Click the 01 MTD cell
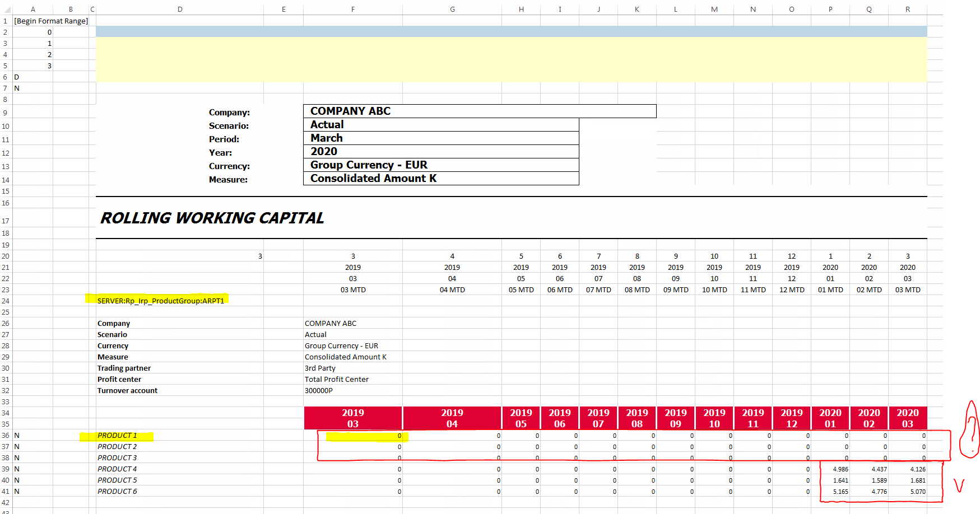Screen dimensions: 980x514 (x=830, y=289)
